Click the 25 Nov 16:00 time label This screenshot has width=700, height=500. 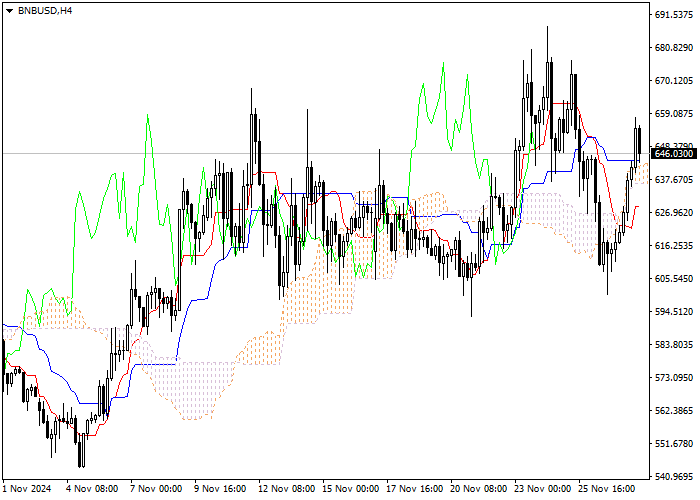pyautogui.click(x=606, y=489)
